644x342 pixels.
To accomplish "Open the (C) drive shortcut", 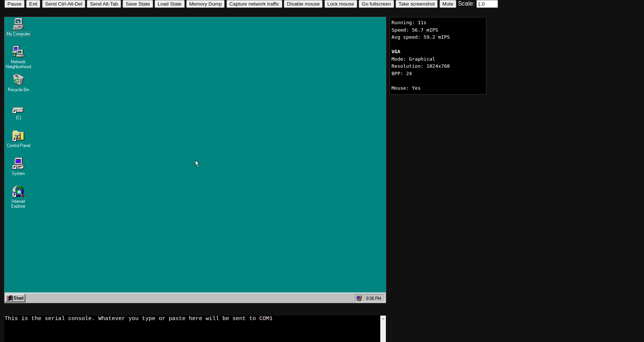I will (x=18, y=111).
